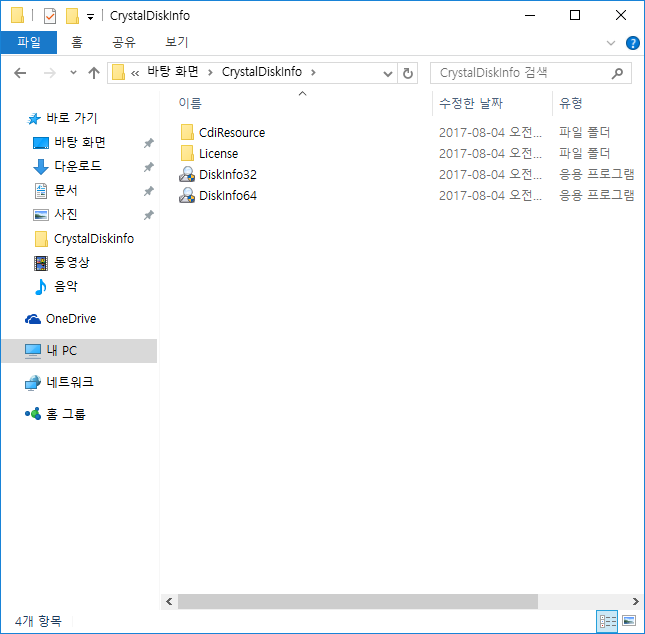The width and height of the screenshot is (645, 634).
Task: Open the 홈 ribbon tab
Action: tap(77, 42)
